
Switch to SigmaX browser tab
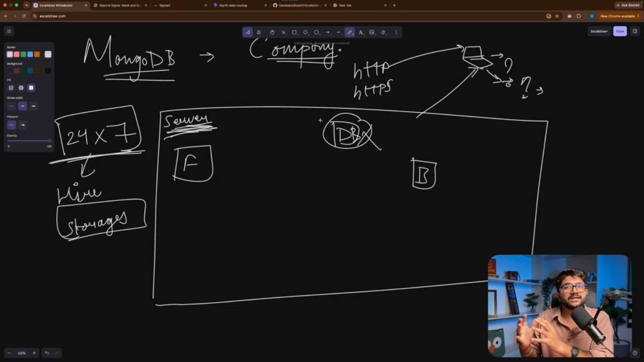click(180, 5)
